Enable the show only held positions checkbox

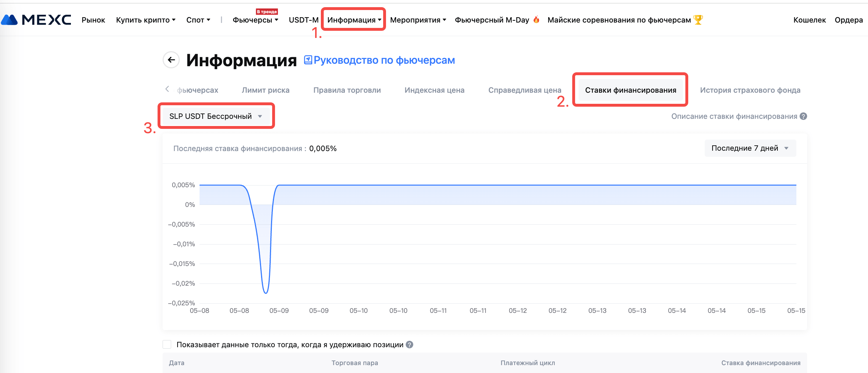tap(167, 345)
